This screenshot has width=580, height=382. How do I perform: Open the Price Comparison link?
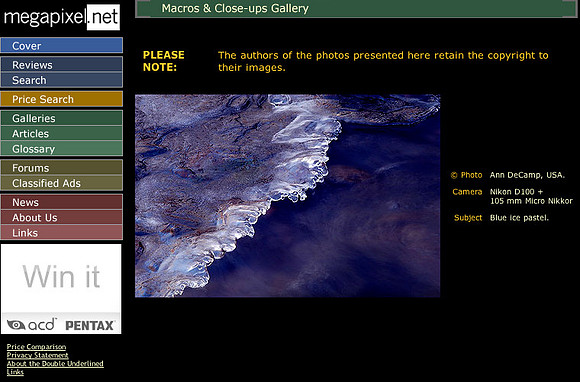36,346
